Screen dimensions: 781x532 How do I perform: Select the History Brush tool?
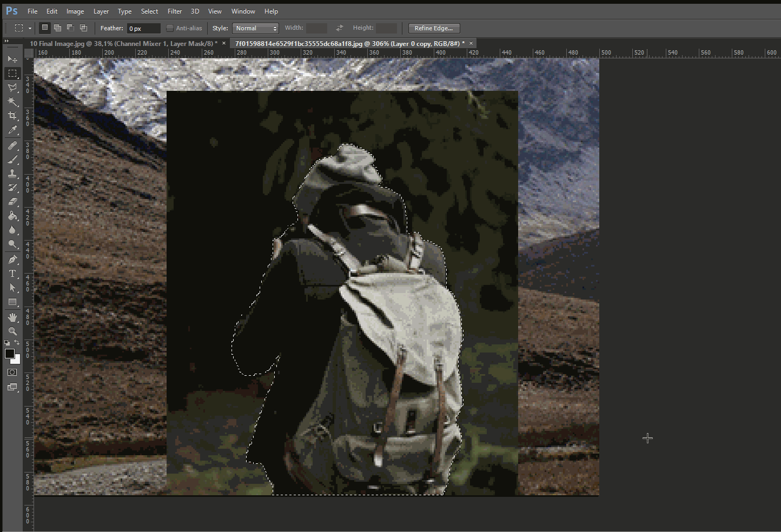click(12, 188)
